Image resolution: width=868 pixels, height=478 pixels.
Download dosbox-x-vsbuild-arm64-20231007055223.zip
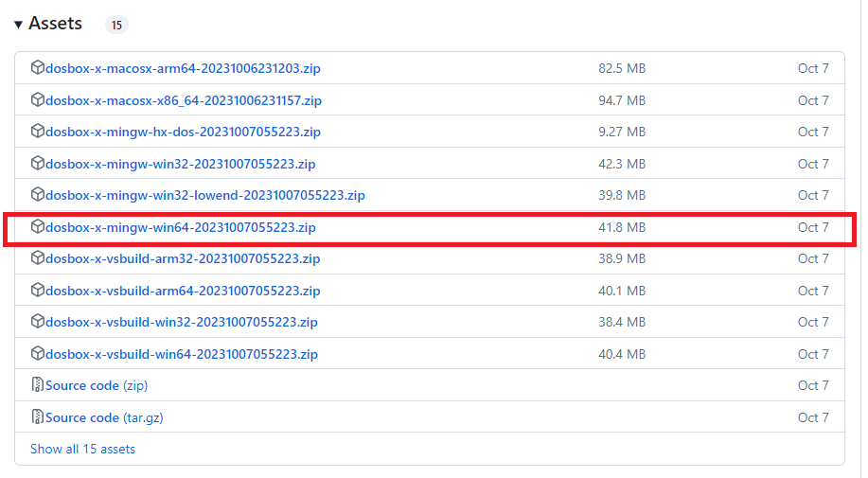point(183,291)
